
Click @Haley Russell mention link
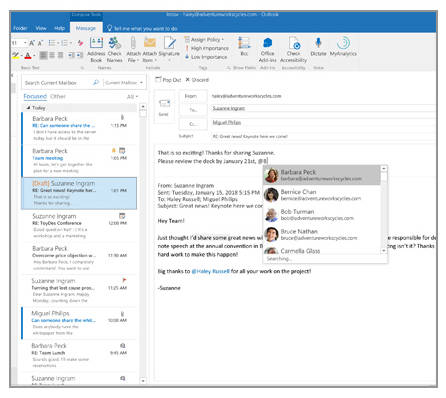pos(211,271)
